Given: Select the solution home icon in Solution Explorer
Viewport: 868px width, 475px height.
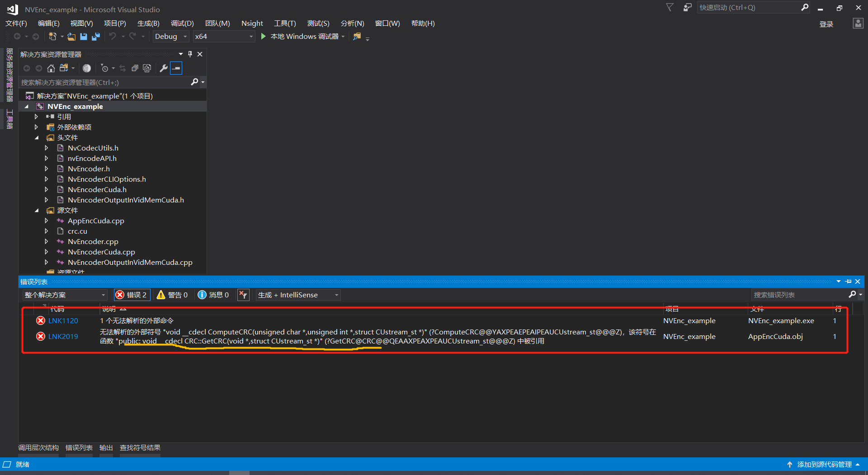Looking at the screenshot, I should pos(51,68).
